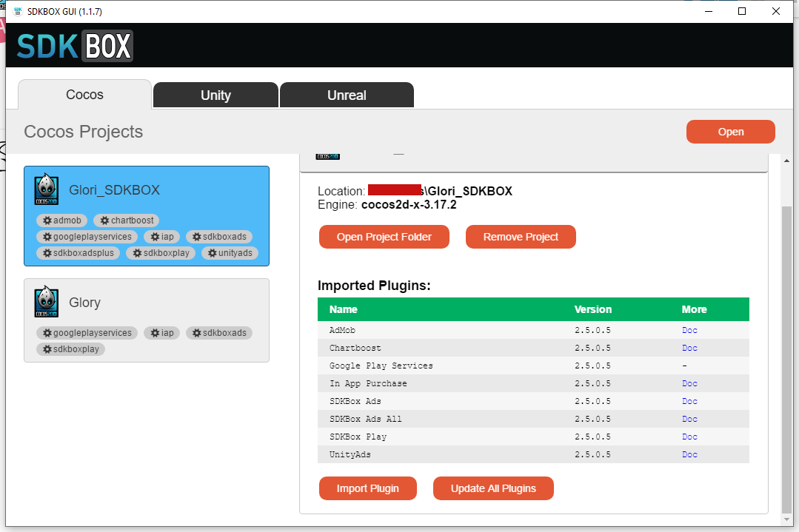Close the SDKBOX GUI window

tap(775, 11)
